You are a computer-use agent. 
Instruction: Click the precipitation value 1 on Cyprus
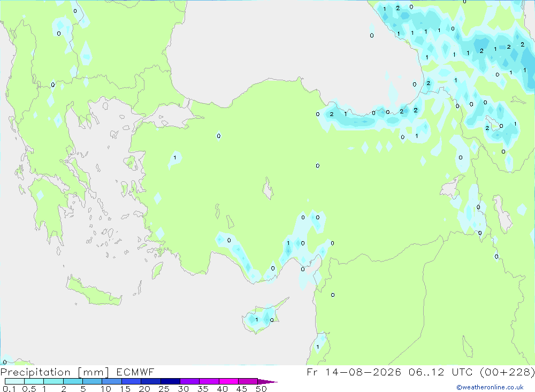coord(257,320)
